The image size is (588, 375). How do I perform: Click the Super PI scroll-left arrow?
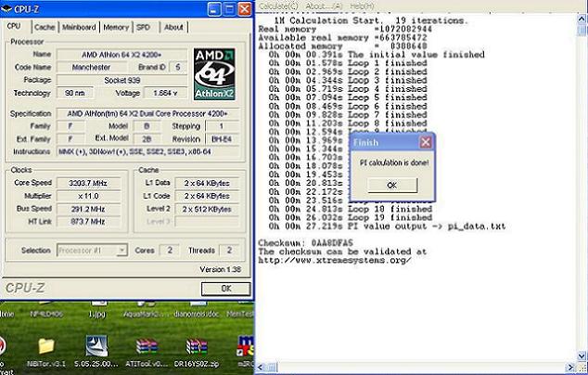pos(262,368)
